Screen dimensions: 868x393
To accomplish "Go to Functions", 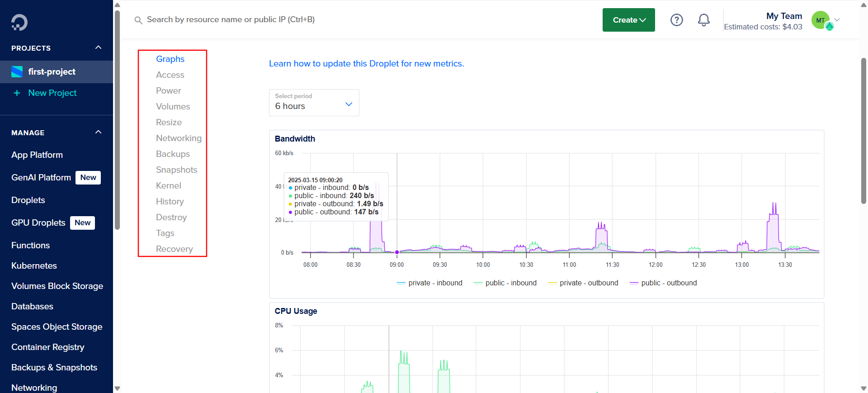I will click(x=30, y=245).
